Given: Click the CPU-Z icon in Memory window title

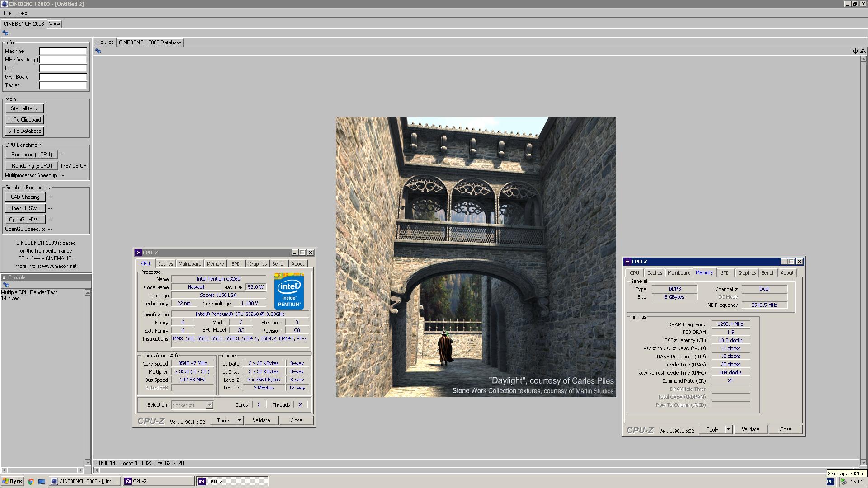Looking at the screenshot, I should point(627,262).
